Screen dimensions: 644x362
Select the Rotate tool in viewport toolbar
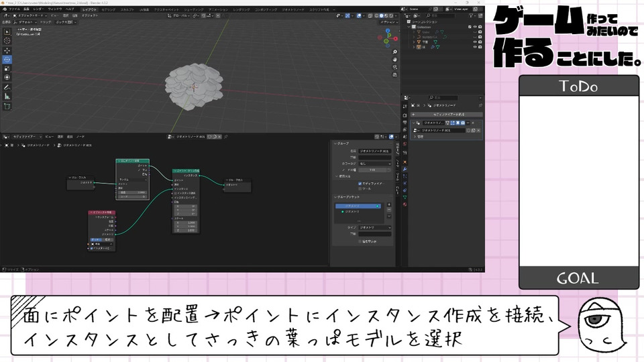tap(7, 60)
